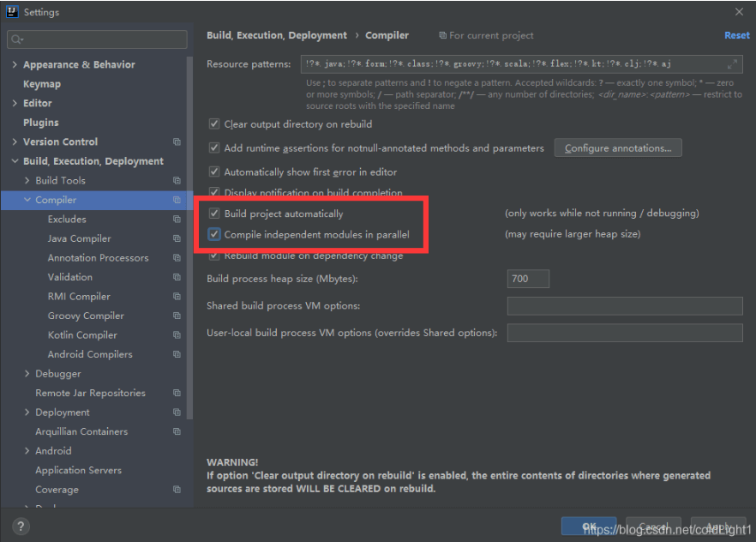The height and width of the screenshot is (542, 756).
Task: Select RMI Compiler in the tree
Action: click(79, 297)
